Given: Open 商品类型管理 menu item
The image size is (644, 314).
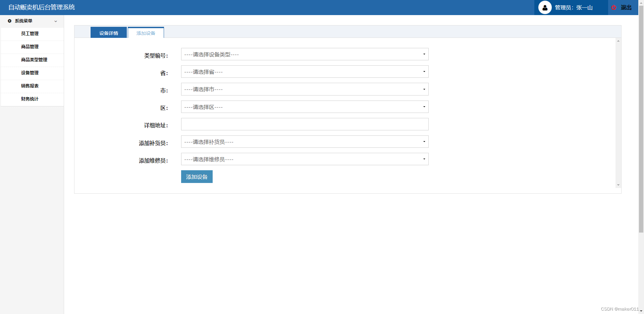Looking at the screenshot, I should (32, 60).
